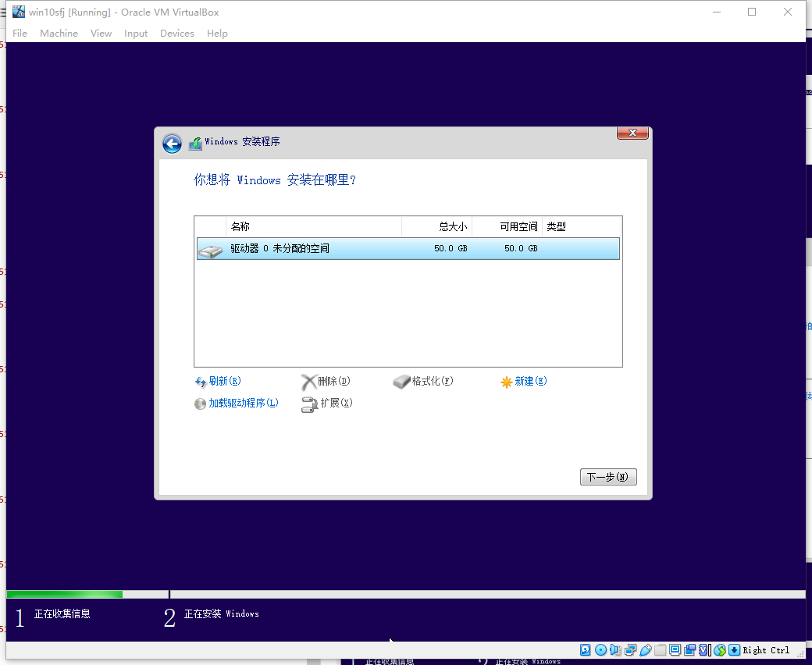Click the green installation progress bar

tap(65, 594)
